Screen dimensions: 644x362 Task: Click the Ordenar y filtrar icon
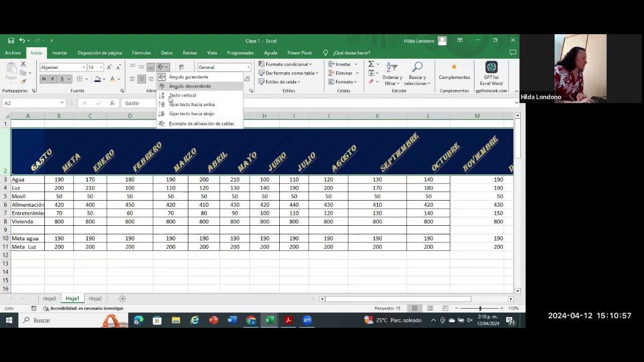[391, 67]
